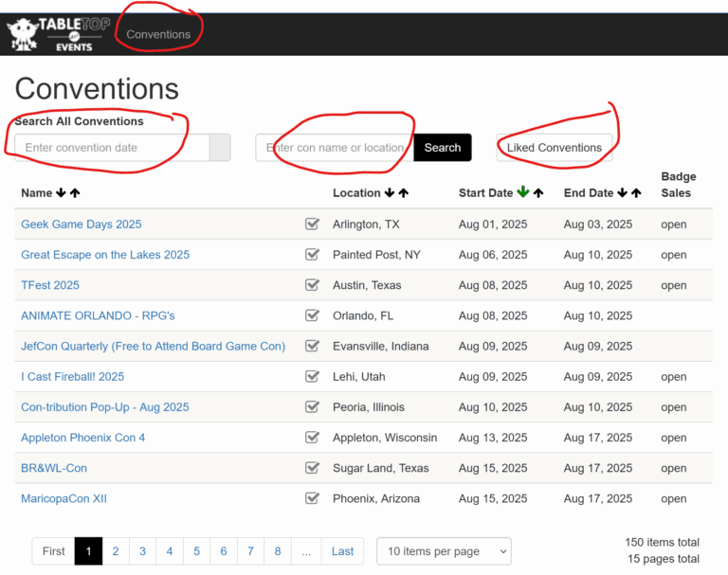728x575 pixels.
Task: Sort End Date ascending arrow
Action: pos(636,193)
